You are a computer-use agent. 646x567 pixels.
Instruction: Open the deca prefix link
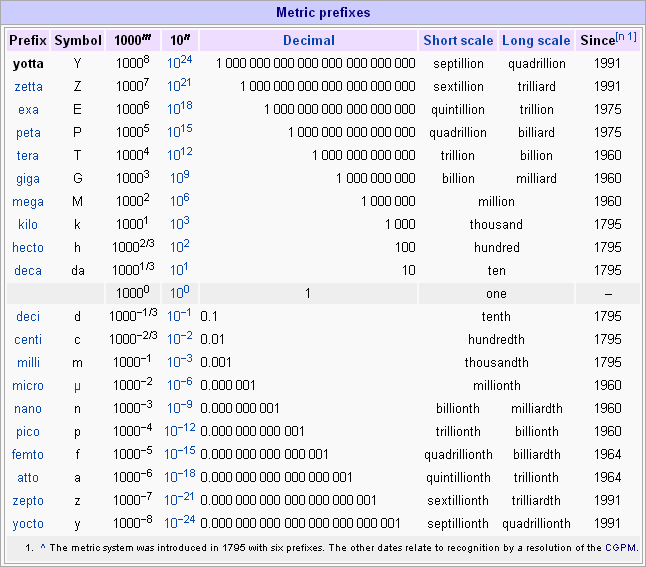(x=28, y=271)
